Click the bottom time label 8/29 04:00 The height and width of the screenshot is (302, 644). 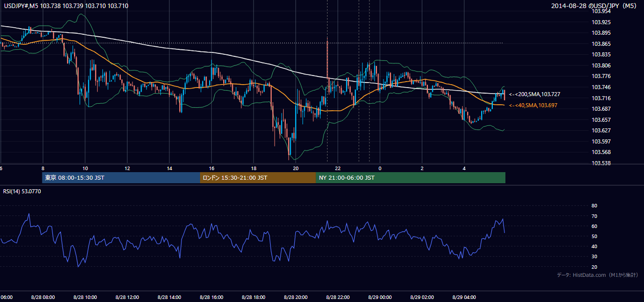464,297
